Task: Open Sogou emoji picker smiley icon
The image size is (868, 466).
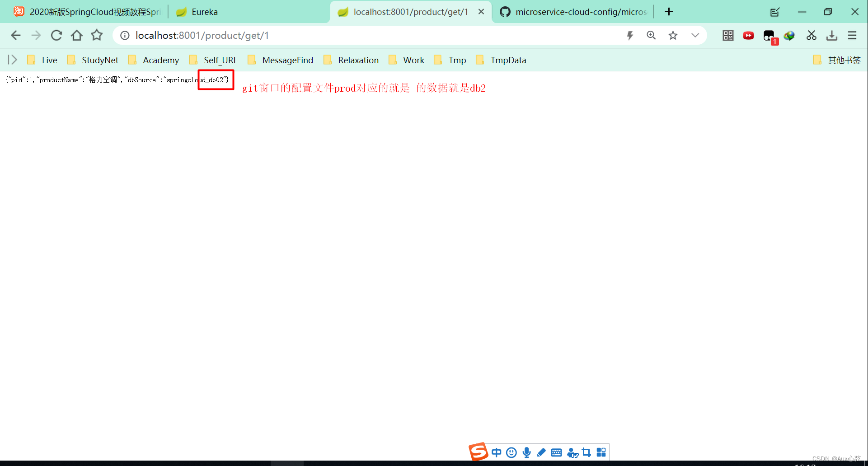Action: pos(511,452)
